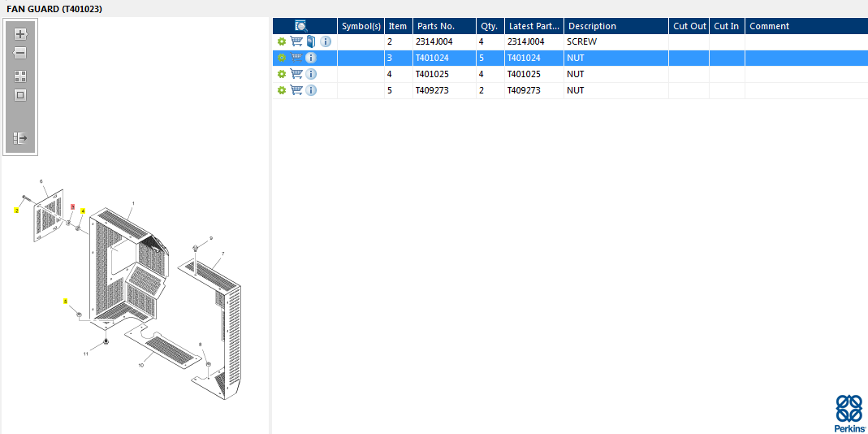Show info for part T401025

[x=311, y=74]
